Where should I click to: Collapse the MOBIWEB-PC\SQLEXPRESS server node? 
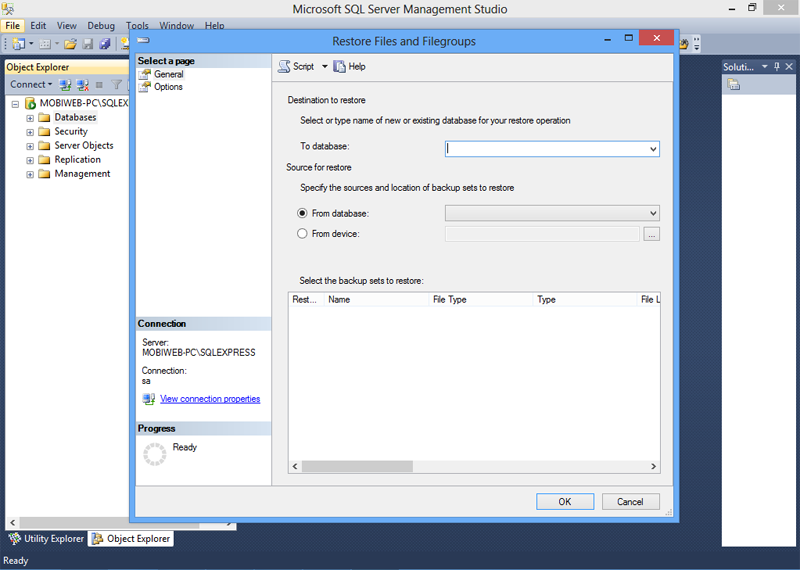(x=15, y=104)
